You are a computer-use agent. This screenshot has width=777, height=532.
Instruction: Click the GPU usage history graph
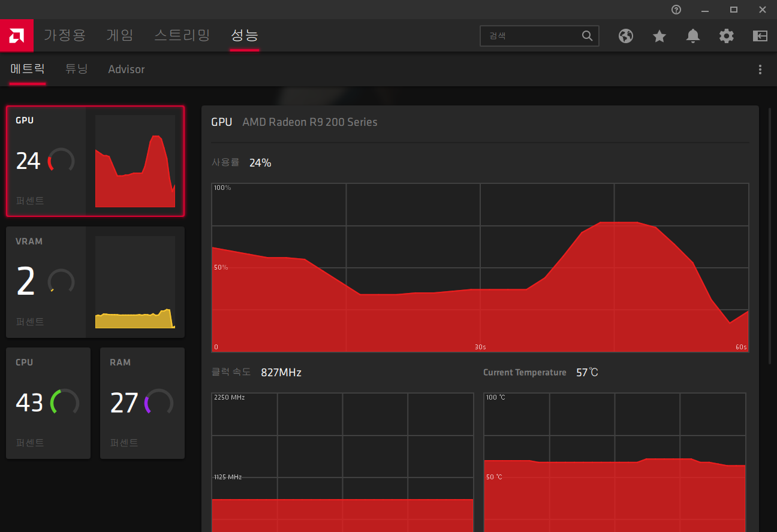pyautogui.click(x=480, y=268)
